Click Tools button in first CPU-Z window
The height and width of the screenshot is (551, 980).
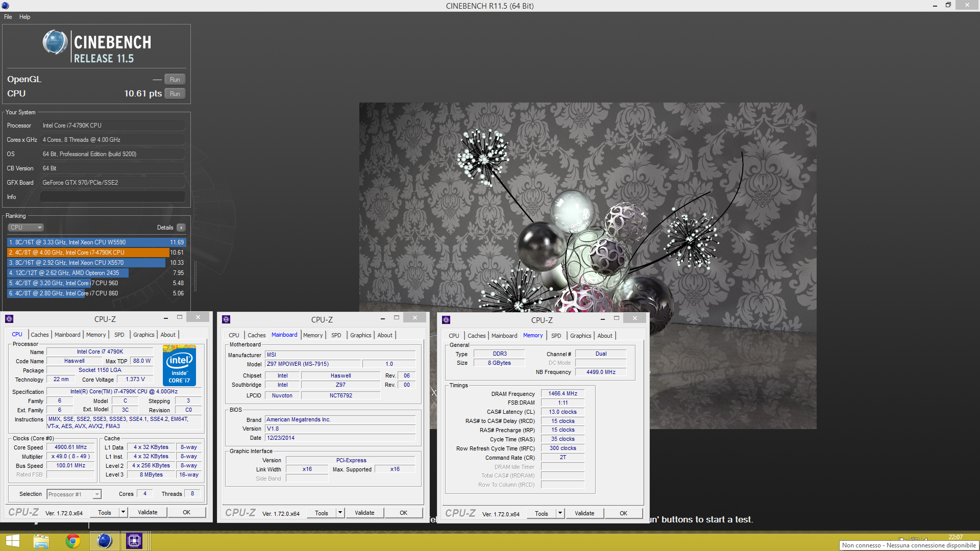click(x=105, y=512)
